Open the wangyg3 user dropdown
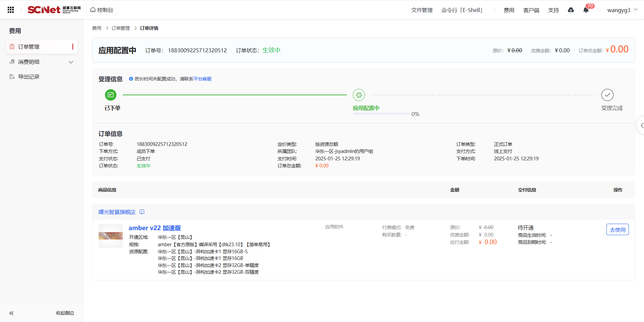This screenshot has width=644, height=322. 622,10
